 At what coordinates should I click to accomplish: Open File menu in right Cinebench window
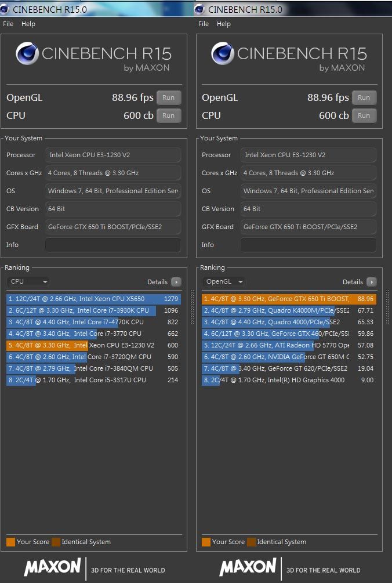(204, 24)
